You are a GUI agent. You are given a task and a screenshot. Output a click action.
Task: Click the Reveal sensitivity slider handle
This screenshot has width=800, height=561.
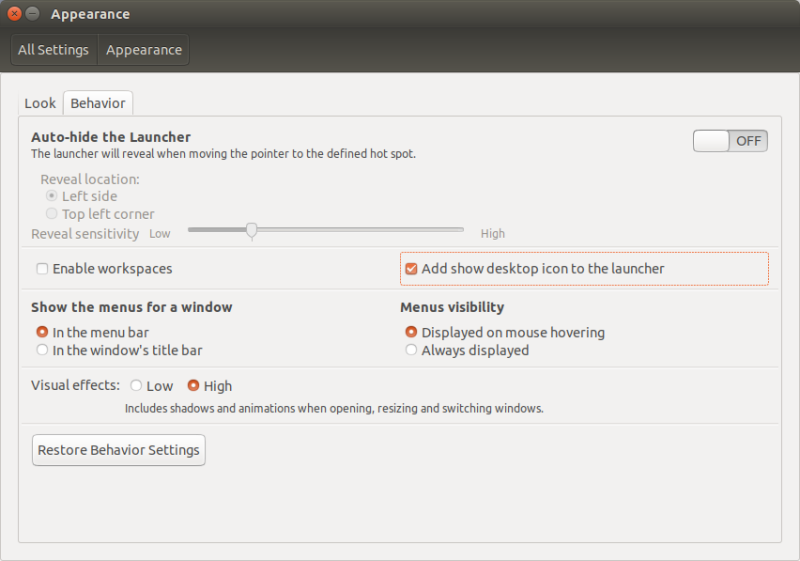(252, 230)
